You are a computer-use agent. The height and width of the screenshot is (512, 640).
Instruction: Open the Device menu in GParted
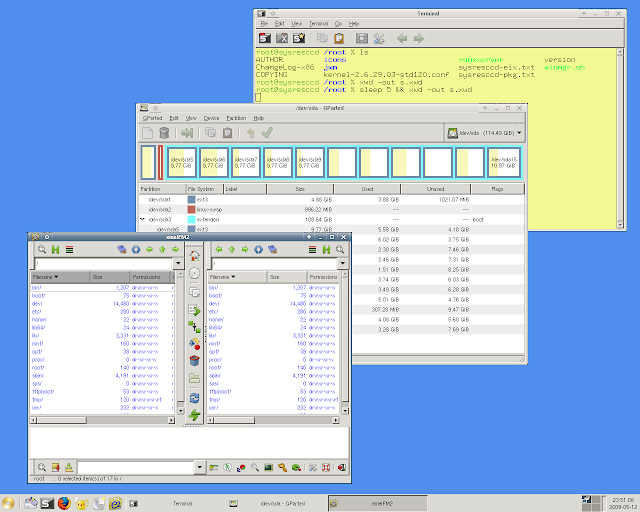tap(211, 118)
